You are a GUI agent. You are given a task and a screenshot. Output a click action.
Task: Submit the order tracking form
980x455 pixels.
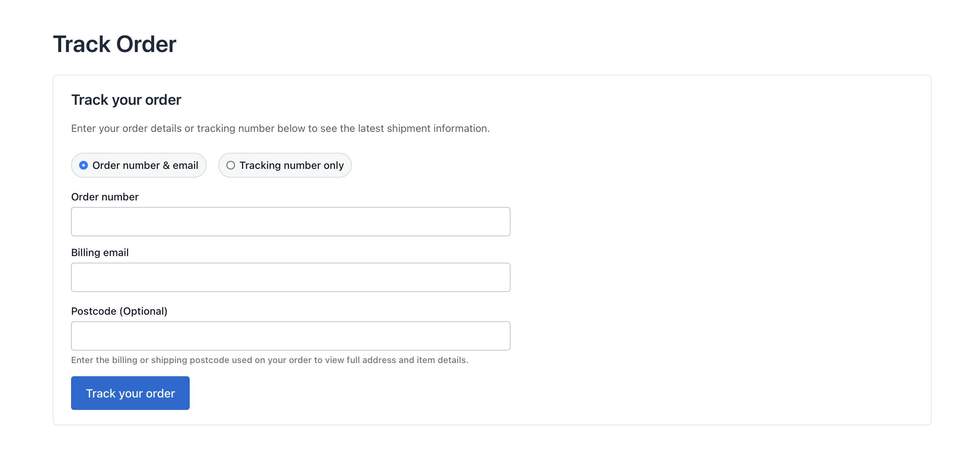click(x=130, y=393)
